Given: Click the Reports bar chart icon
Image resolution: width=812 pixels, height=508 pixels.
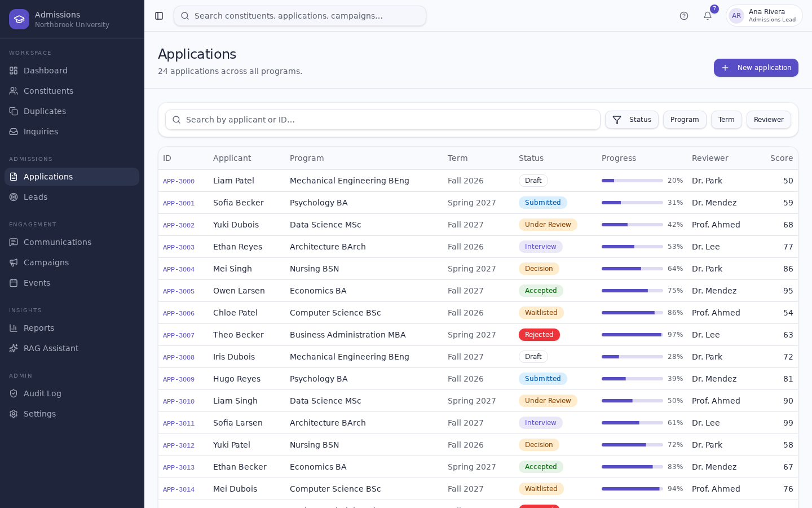Looking at the screenshot, I should click(x=14, y=328).
